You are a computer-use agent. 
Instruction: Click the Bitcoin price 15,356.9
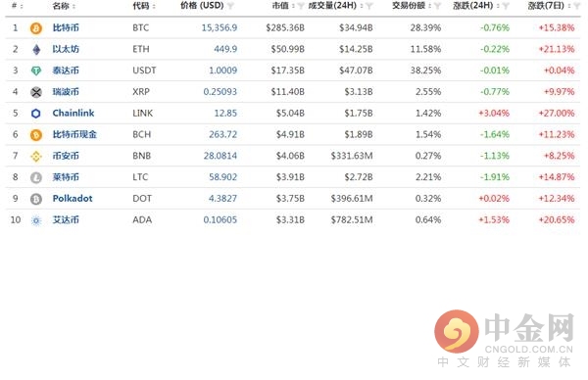220,27
